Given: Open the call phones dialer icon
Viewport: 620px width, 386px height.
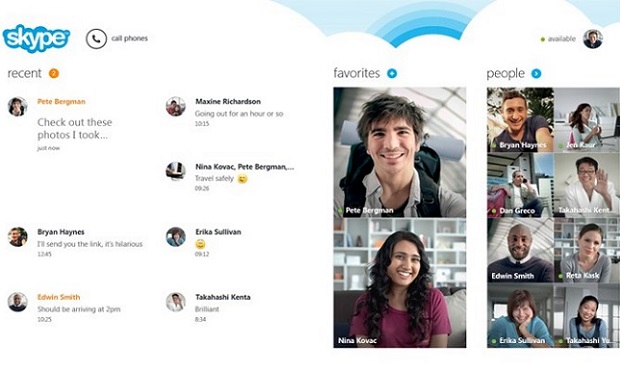Looking at the screenshot, I should point(96,39).
